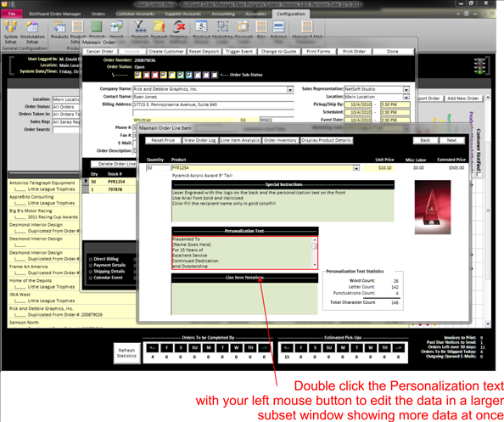Toggle the Direct Billing checkbox
Viewport: 504px width, 422px height.
(91, 259)
